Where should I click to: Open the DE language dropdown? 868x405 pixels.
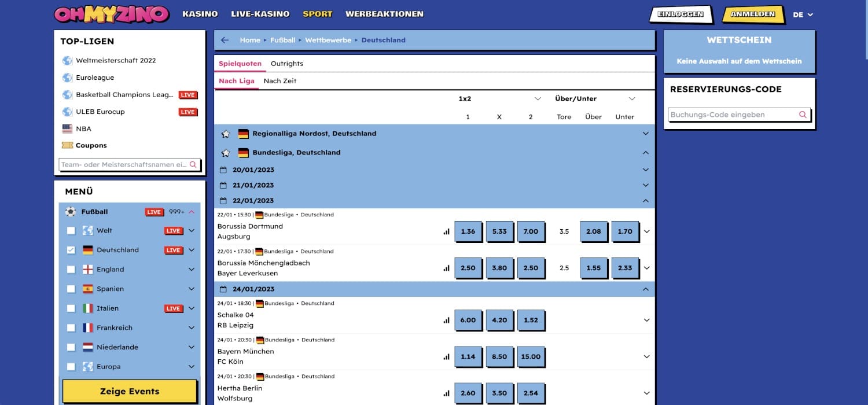(x=803, y=14)
